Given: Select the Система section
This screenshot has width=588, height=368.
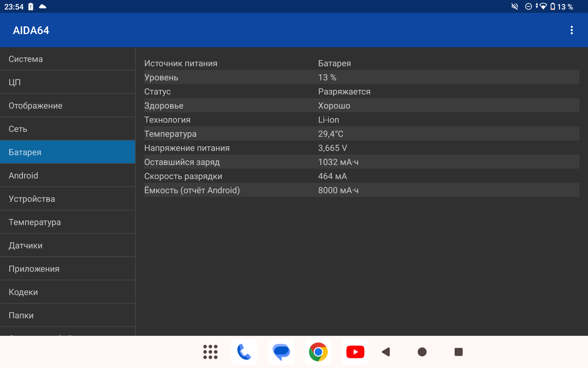Looking at the screenshot, I should (67, 59).
